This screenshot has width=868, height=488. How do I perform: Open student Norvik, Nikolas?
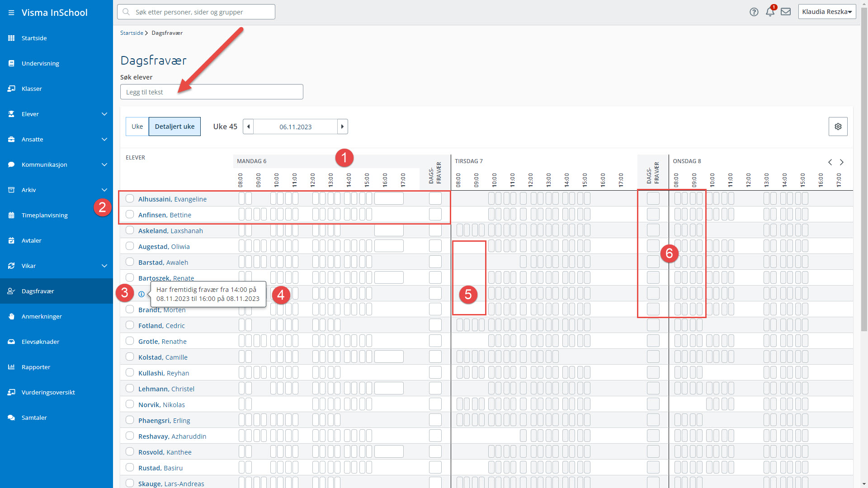click(x=161, y=405)
